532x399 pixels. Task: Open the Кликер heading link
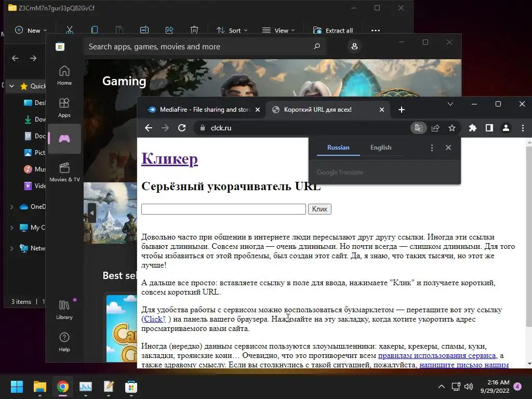click(x=170, y=158)
